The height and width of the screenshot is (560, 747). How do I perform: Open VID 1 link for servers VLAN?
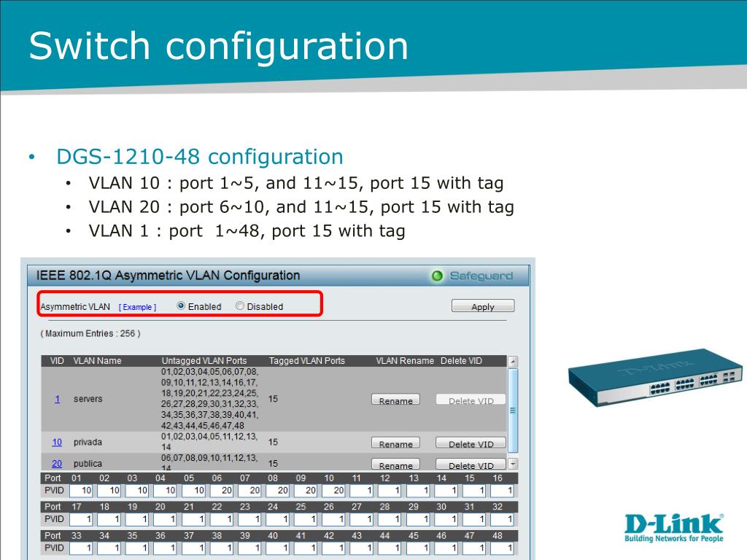57,399
